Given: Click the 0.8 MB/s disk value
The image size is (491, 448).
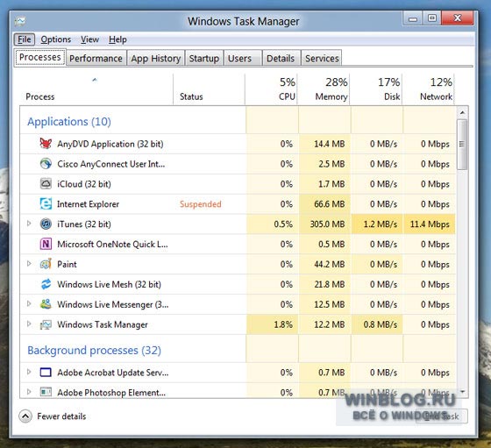Looking at the screenshot, I should (381, 324).
